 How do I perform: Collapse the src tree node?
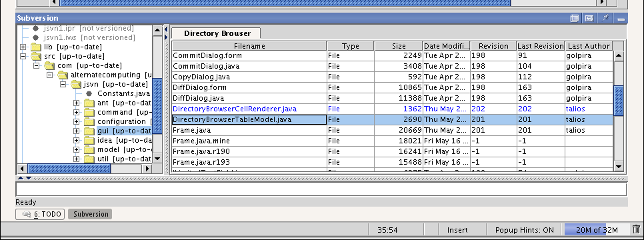23,56
